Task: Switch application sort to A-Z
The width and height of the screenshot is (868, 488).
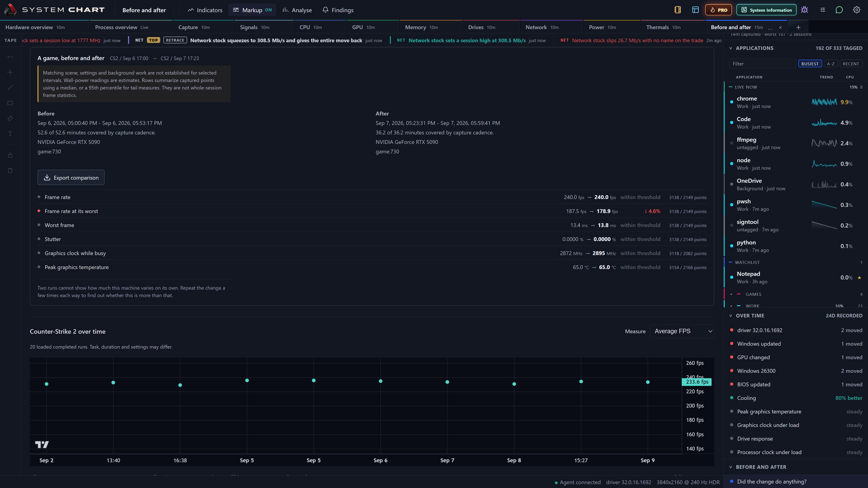Action: (x=830, y=64)
